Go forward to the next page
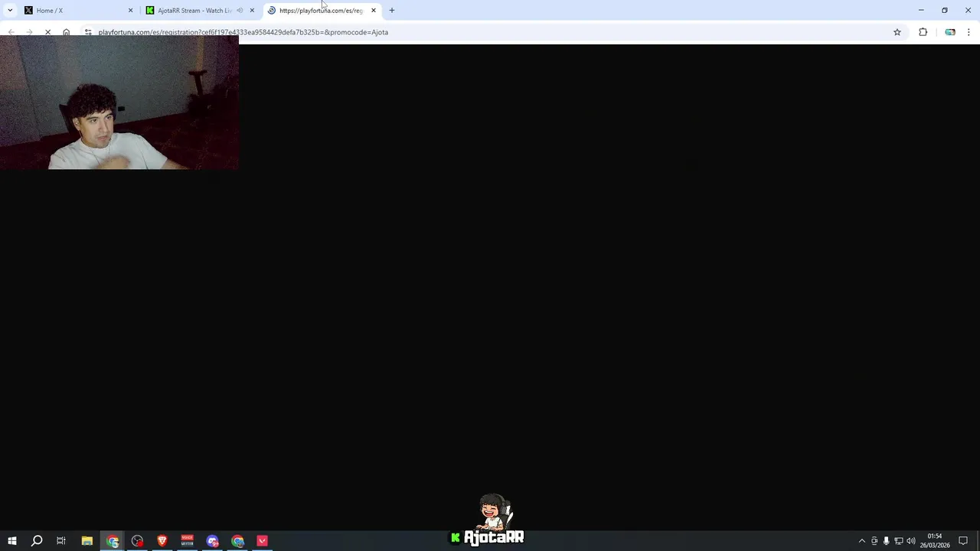Viewport: 980px width, 551px height. (29, 32)
